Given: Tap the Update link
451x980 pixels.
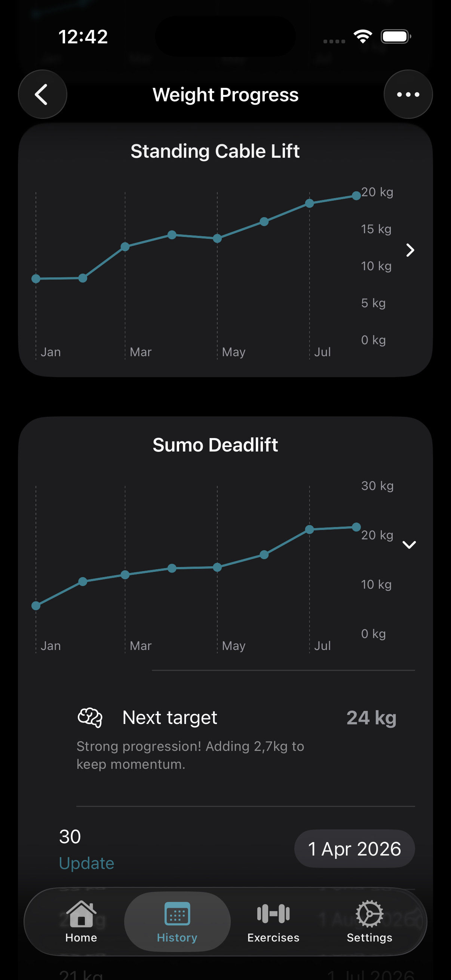Looking at the screenshot, I should point(87,863).
